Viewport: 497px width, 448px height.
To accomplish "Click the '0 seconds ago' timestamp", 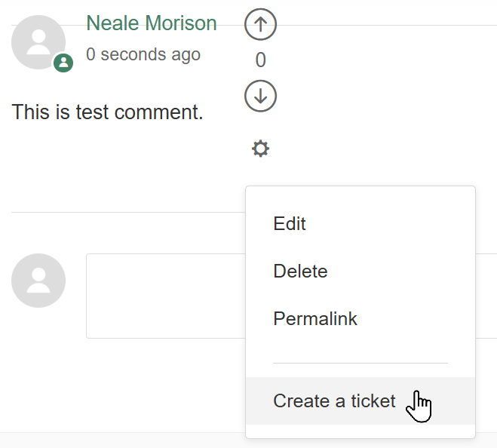I will (x=143, y=54).
